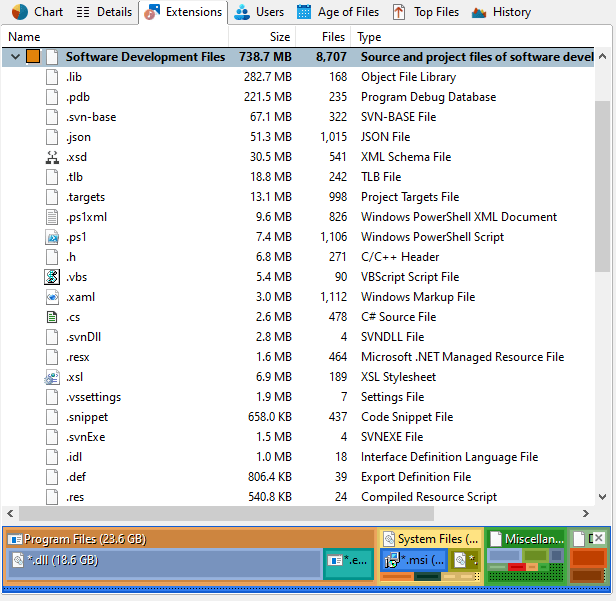The height and width of the screenshot is (601, 616).
Task: Select the .targets row
Action: 298,197
